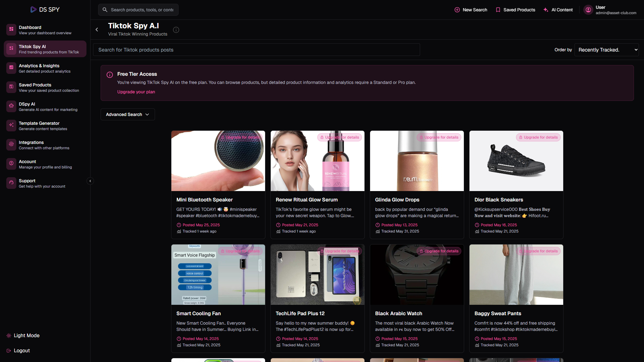Click the clock icon by Posted May 25, 2025
The image size is (644, 362).
click(x=179, y=225)
